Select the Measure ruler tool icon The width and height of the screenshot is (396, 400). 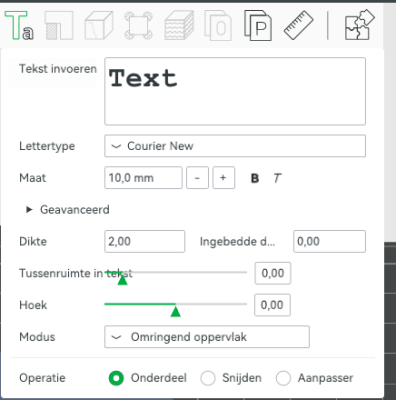(x=298, y=25)
